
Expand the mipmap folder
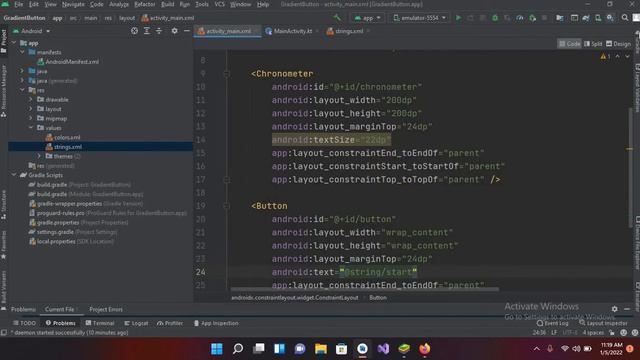click(x=31, y=118)
